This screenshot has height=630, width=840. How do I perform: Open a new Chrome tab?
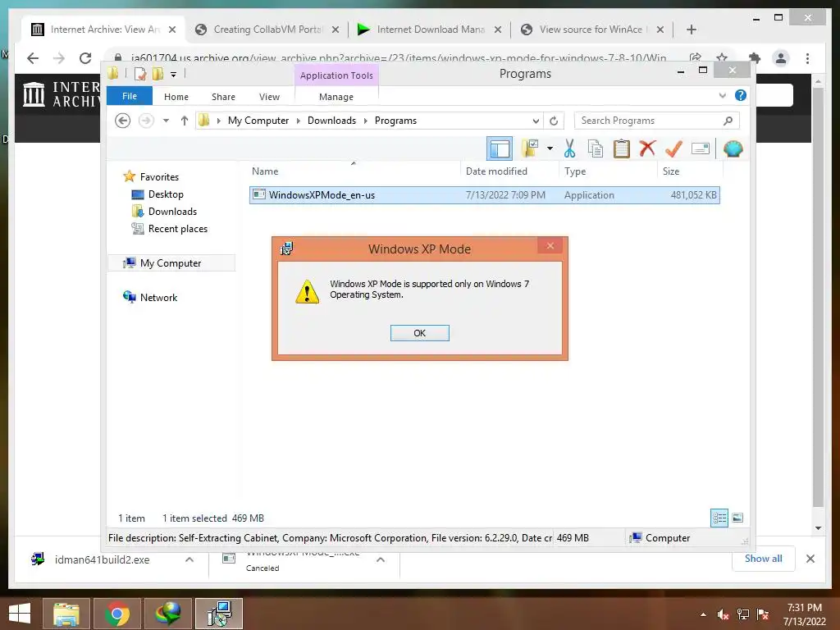[691, 30]
